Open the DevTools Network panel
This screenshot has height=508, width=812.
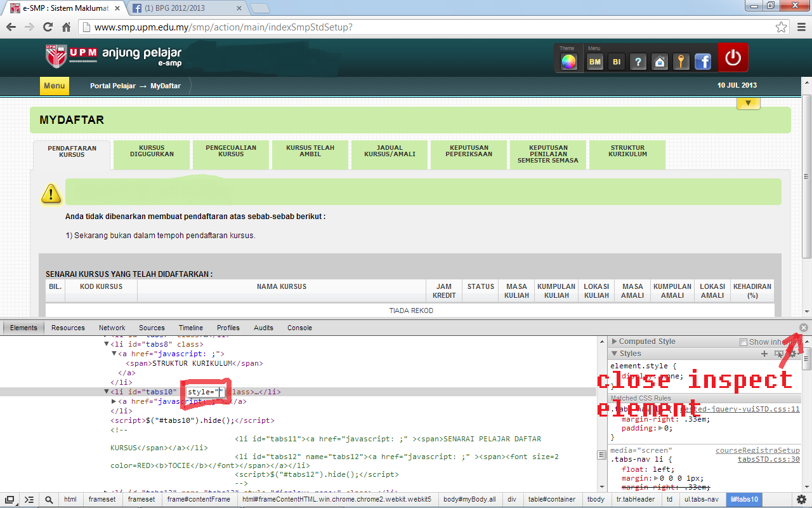112,328
